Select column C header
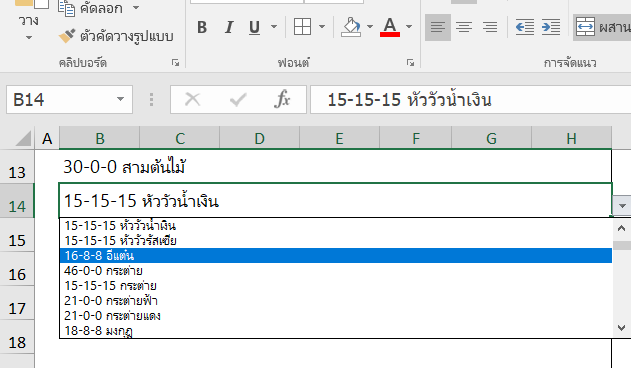Image resolution: width=631 pixels, height=368 pixels. point(180,139)
